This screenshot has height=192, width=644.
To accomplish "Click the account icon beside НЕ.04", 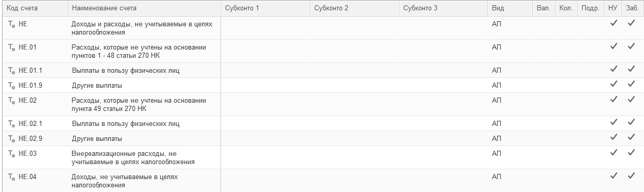I will coord(11,177).
